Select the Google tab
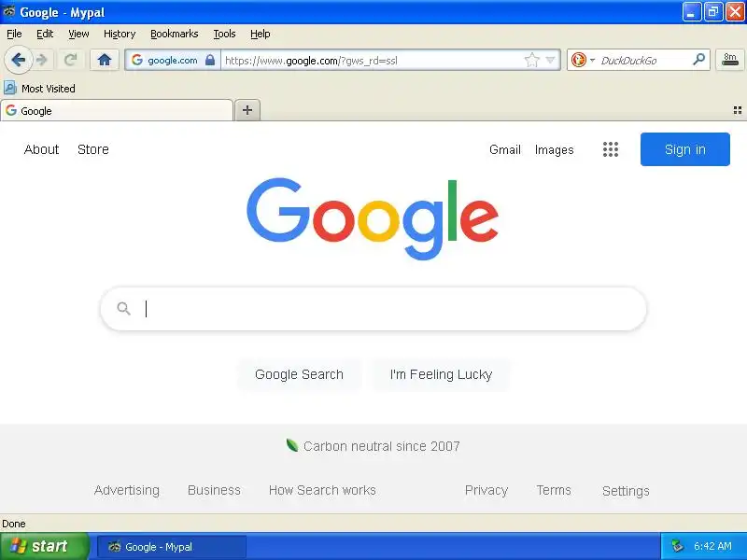Viewport: 747px width, 560px height. pyautogui.click(x=118, y=110)
